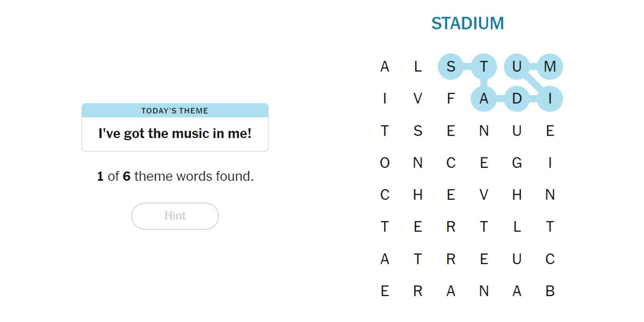Tap the letter B tile
644x322 pixels.
coord(550,291)
